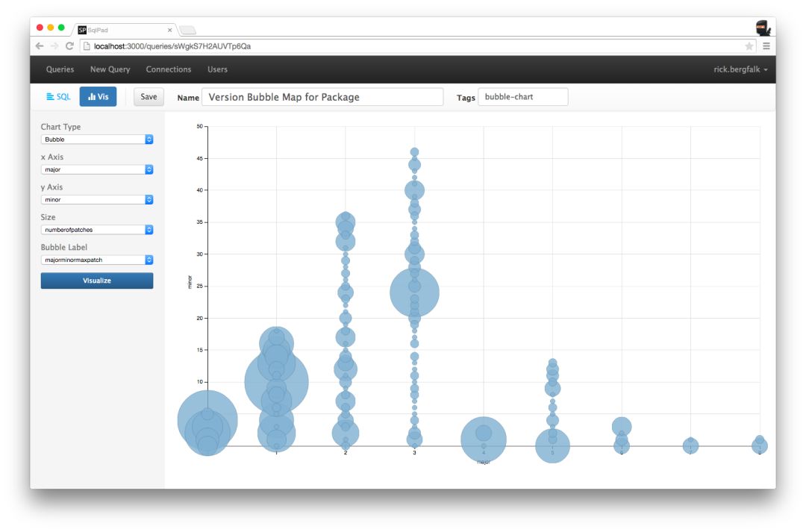
Task: Open Size dropdown showing numberofpatches
Action: tap(96, 230)
